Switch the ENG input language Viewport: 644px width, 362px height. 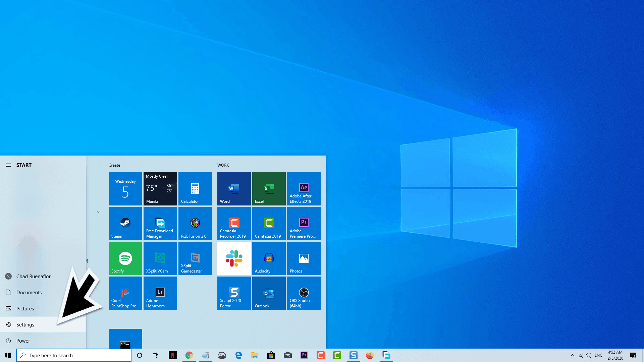coord(598,355)
